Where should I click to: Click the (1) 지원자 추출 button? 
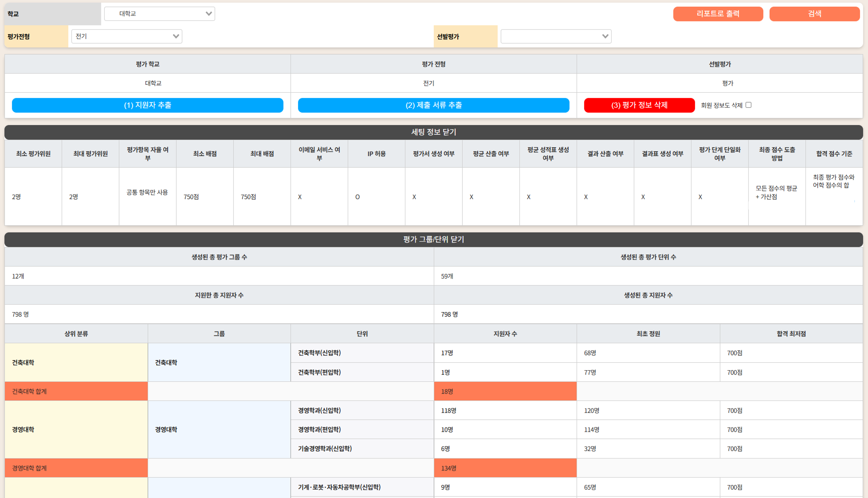point(147,105)
